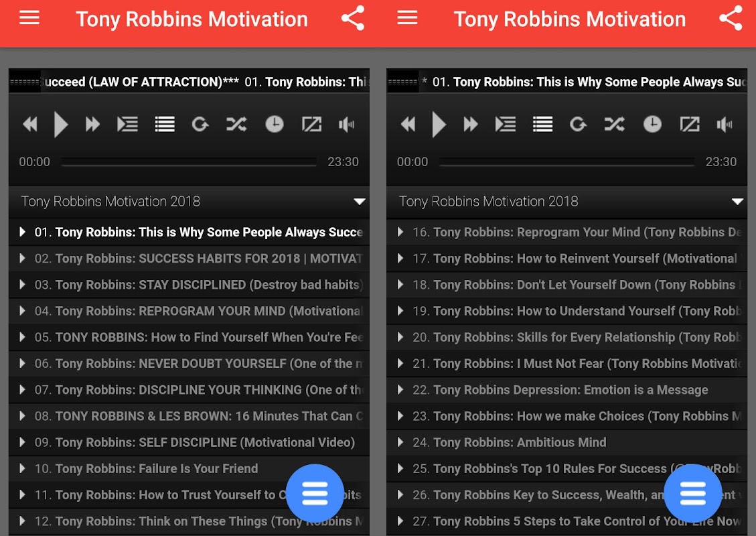The width and height of the screenshot is (756, 536).
Task: Open track 03 STAY DISCIPLINED
Action: (x=198, y=285)
